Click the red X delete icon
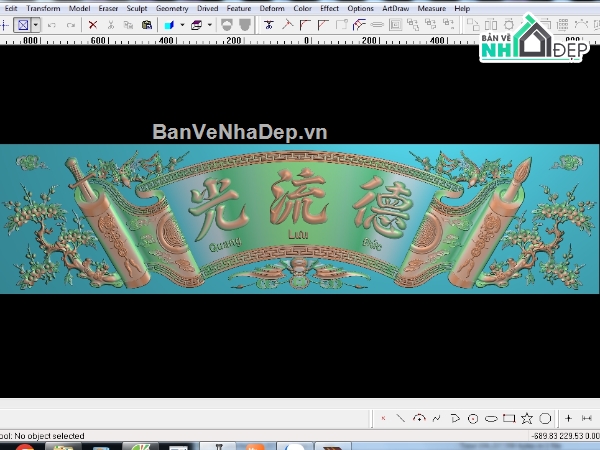This screenshot has width=600, height=450. coord(93,25)
